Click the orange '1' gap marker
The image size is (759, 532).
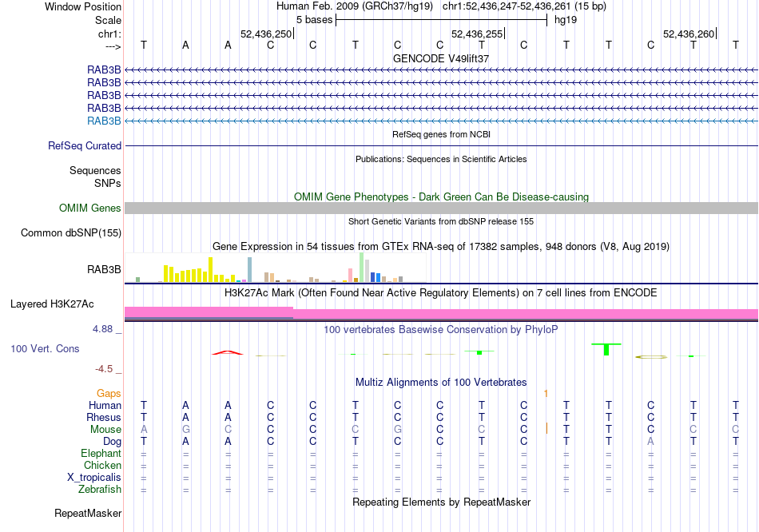(x=546, y=394)
